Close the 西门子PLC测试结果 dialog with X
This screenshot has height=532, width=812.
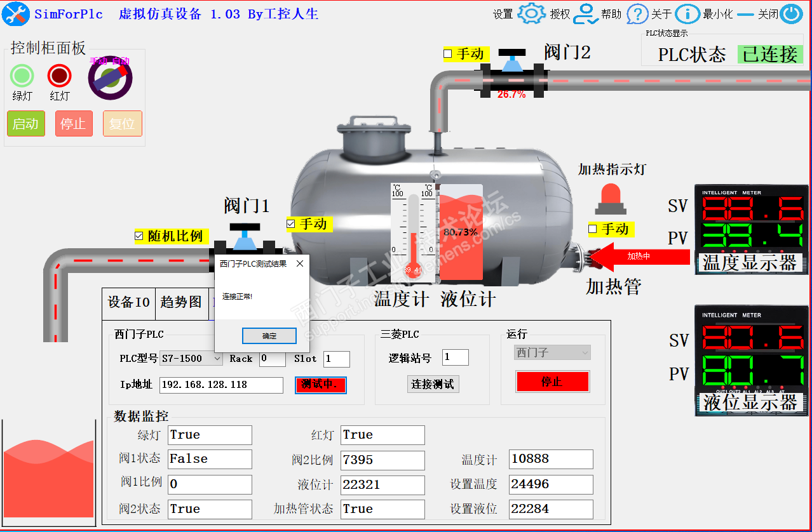(300, 263)
